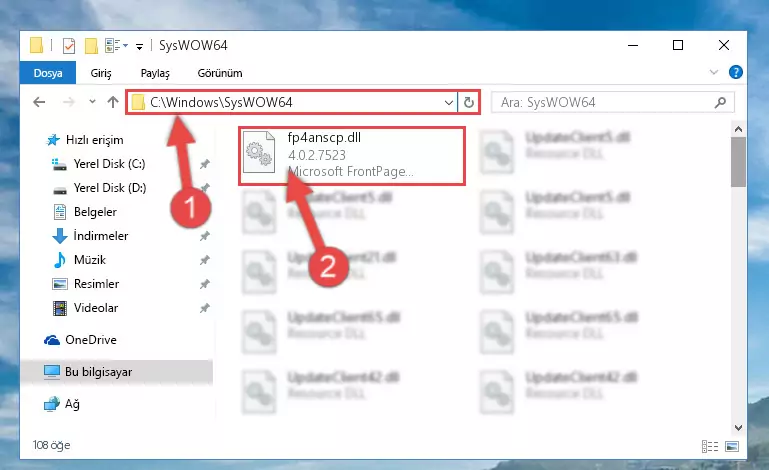Go forward with the right arrow
Screen dimensions: 769x470
69,102
